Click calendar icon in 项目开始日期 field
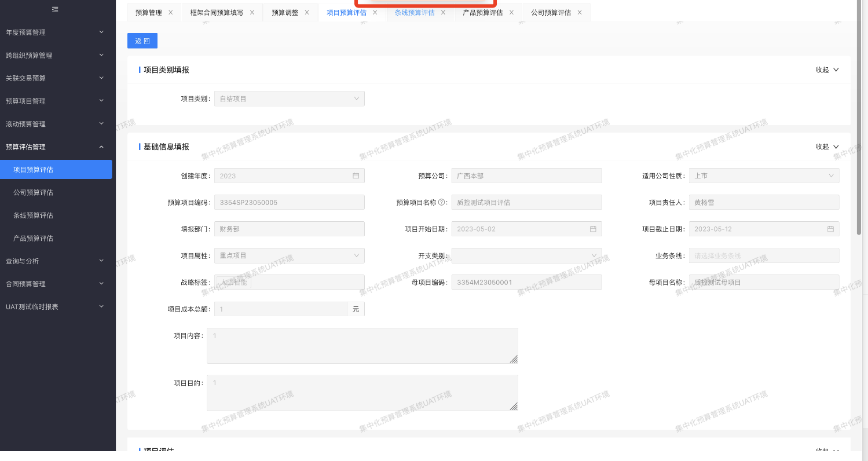The height and width of the screenshot is (461, 868). pos(593,229)
